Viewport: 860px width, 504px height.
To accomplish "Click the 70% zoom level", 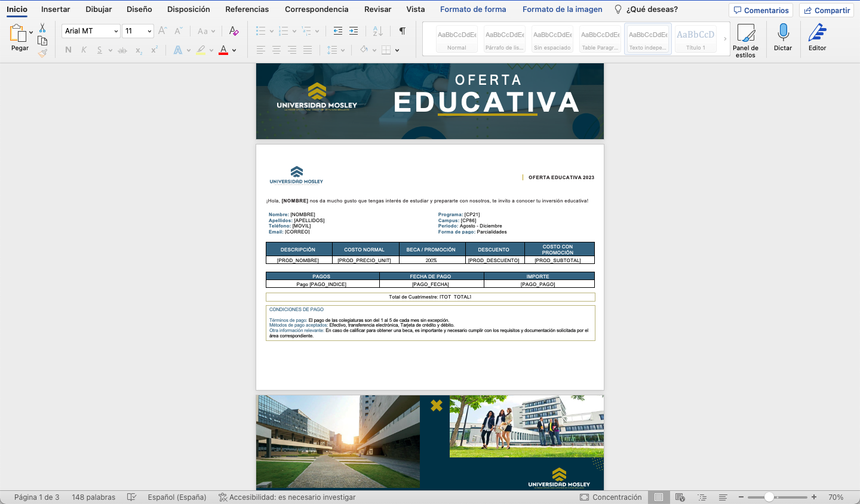I will (x=836, y=497).
